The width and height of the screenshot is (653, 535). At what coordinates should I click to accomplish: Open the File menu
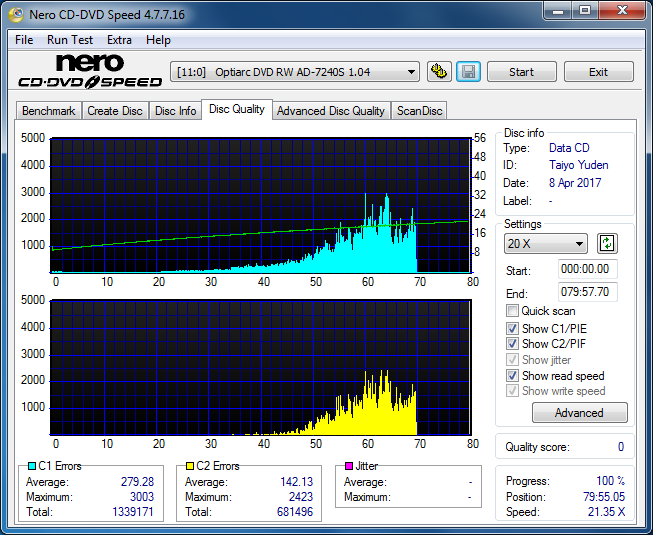(x=24, y=40)
